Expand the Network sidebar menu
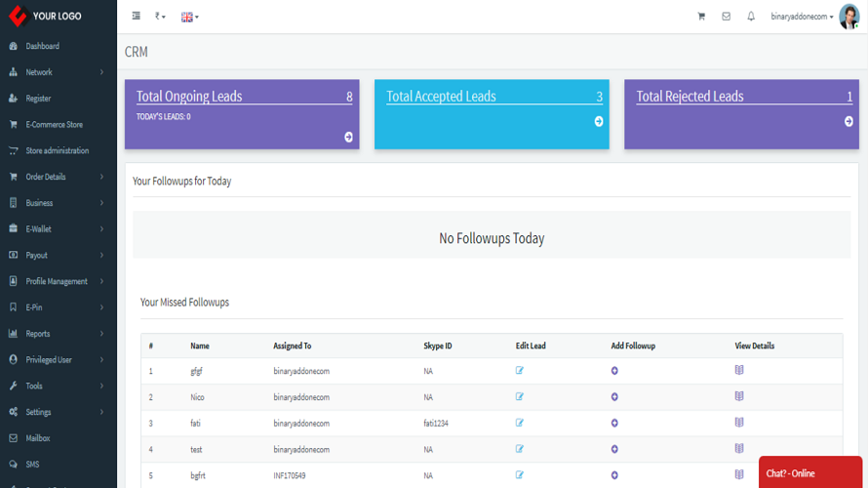Image resolution: width=868 pixels, height=488 pixels. (x=57, y=72)
